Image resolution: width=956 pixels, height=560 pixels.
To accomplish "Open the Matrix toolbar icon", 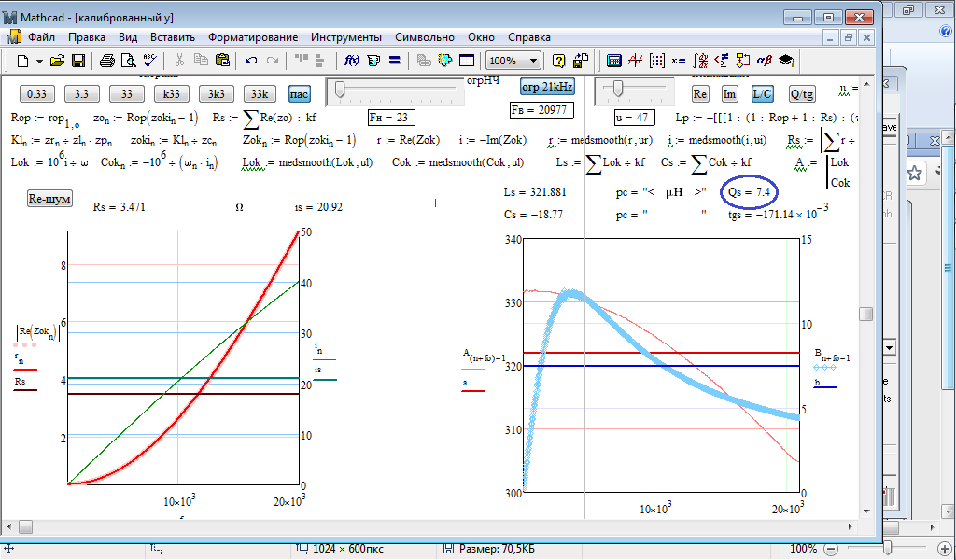I will pyautogui.click(x=655, y=61).
